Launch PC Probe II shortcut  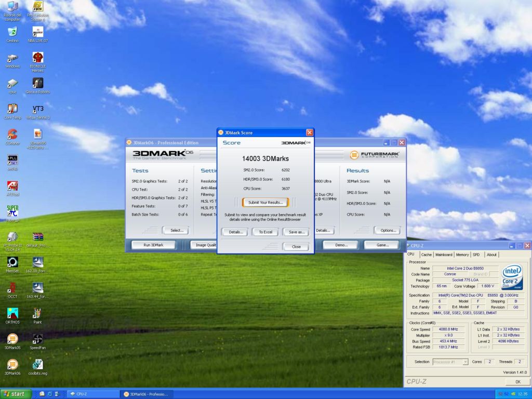coord(12,241)
